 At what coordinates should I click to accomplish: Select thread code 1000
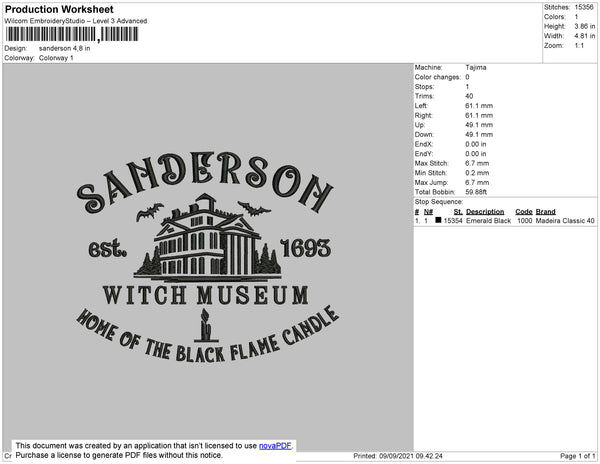point(525,221)
